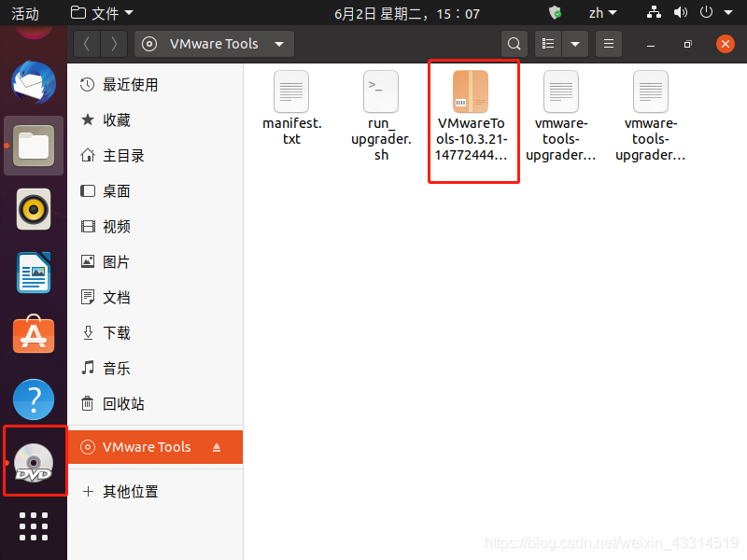Toggle the list view button

tap(549, 44)
